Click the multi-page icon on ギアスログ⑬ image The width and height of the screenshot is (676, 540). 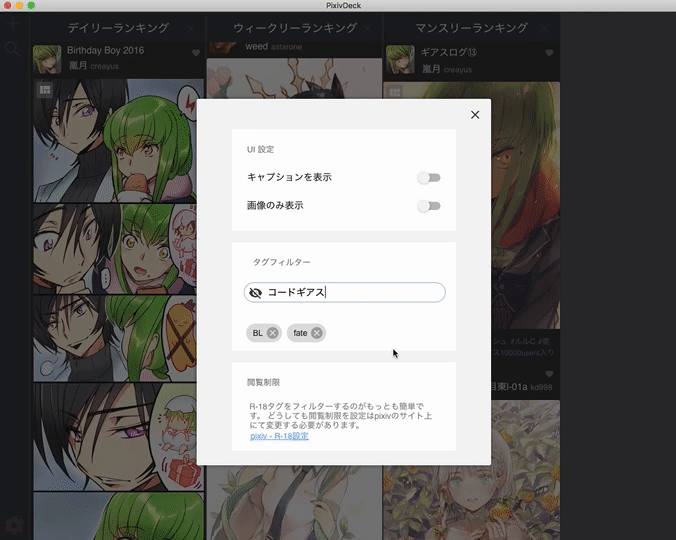(x=394, y=93)
